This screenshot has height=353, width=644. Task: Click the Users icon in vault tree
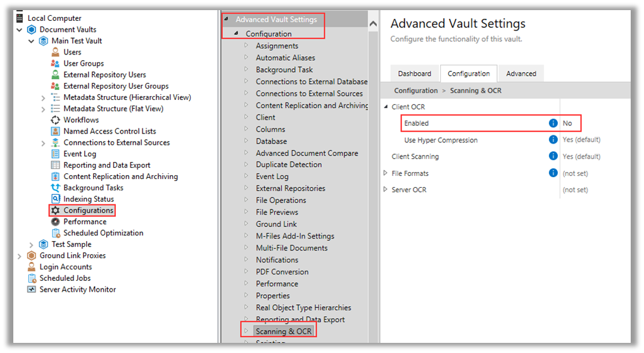55,52
